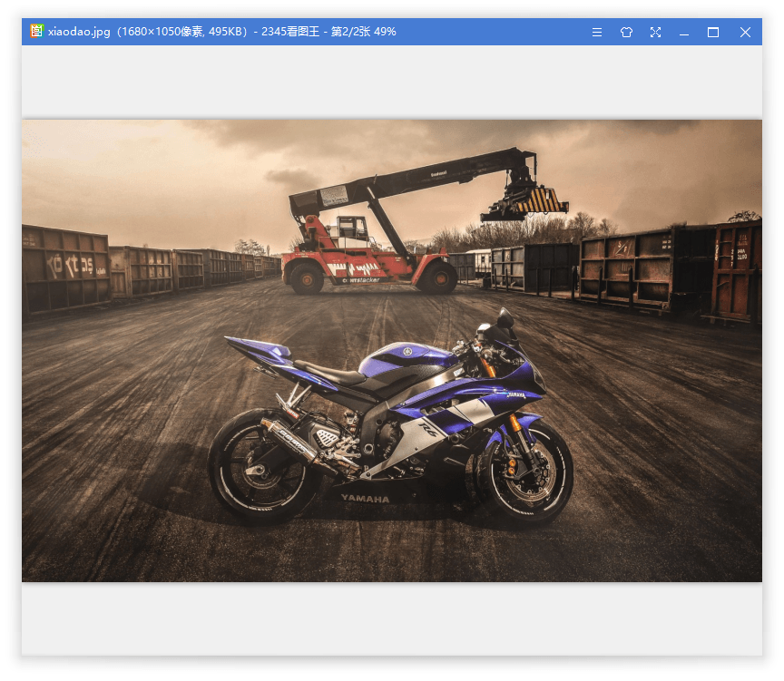Open the main menu hamburger icon
The height and width of the screenshot is (681, 784).
(597, 32)
